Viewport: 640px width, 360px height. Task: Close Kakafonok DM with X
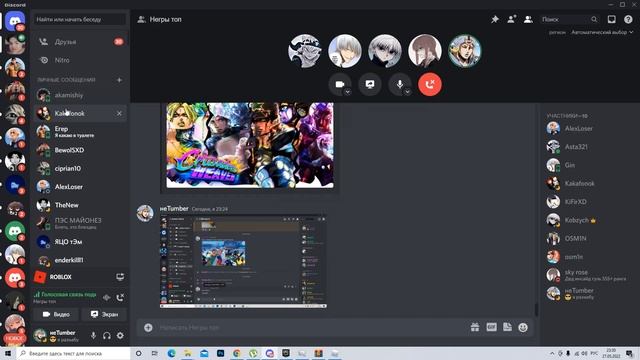119,113
